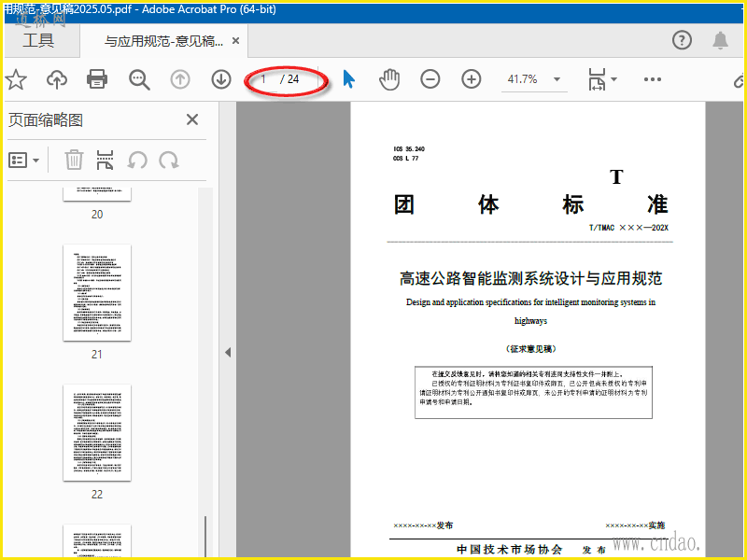Screen dimensions: 747x560
Task: Zoom in with the plus button
Action: click(x=472, y=79)
